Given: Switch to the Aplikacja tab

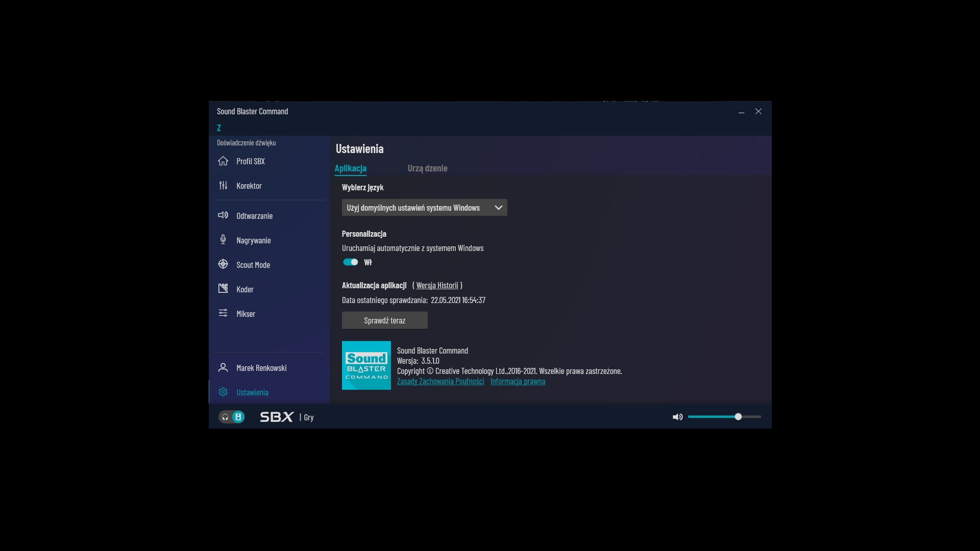Looking at the screenshot, I should pos(351,168).
